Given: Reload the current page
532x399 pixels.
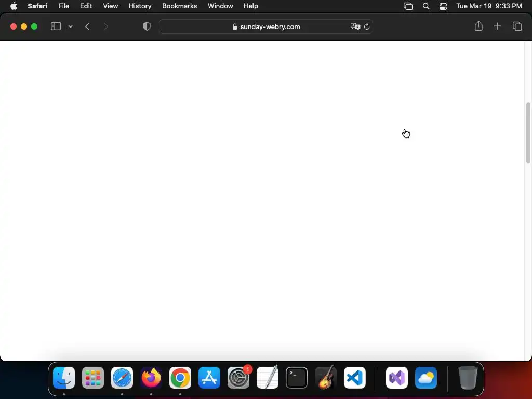Looking at the screenshot, I should pos(367,26).
